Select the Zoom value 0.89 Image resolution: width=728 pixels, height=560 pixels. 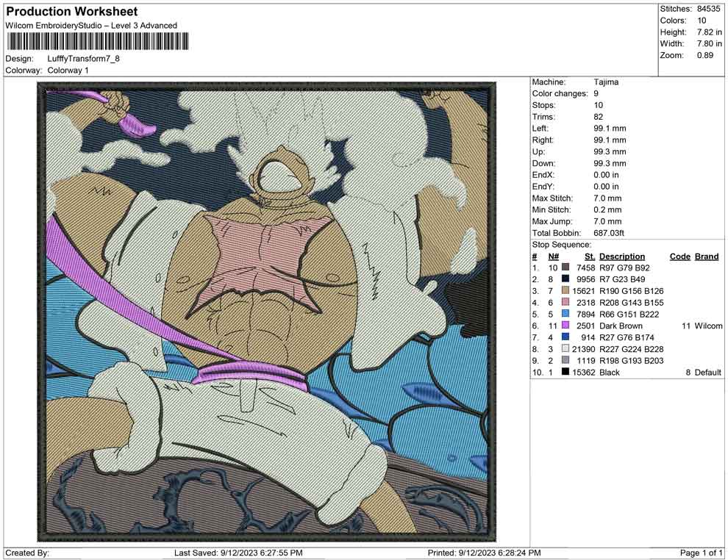(704, 55)
